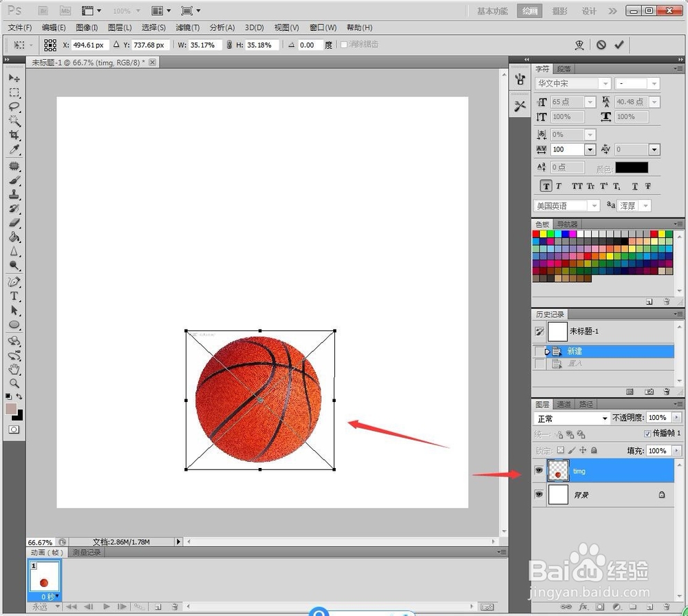Toggle faux italic text style button
Screen dimensions: 688x616
(559, 186)
